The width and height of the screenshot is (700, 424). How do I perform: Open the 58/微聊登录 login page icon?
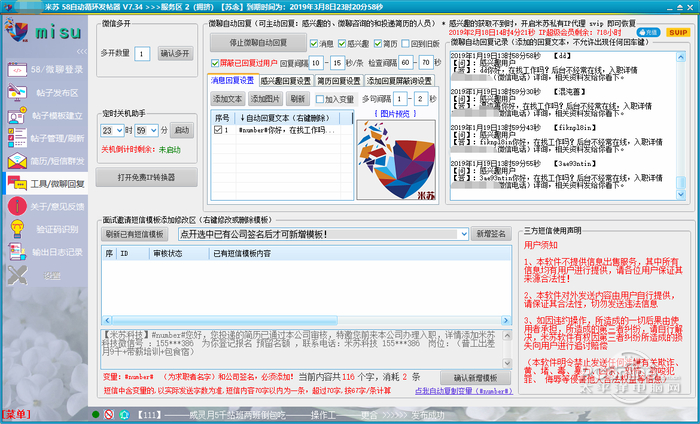click(x=17, y=70)
